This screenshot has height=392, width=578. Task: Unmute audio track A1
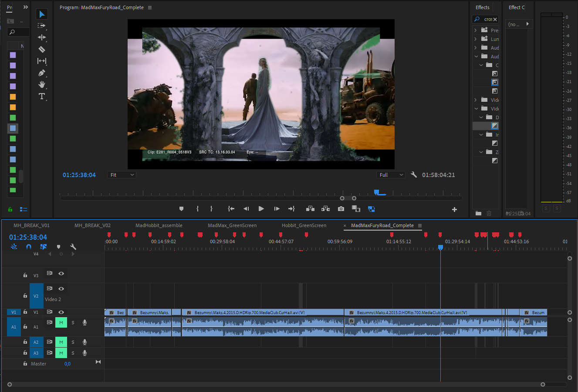coord(61,323)
